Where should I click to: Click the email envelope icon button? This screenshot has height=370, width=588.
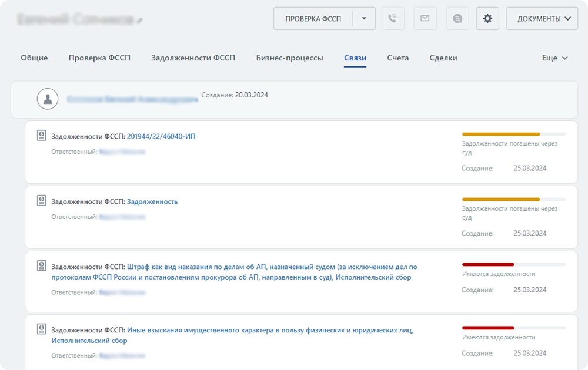point(425,18)
